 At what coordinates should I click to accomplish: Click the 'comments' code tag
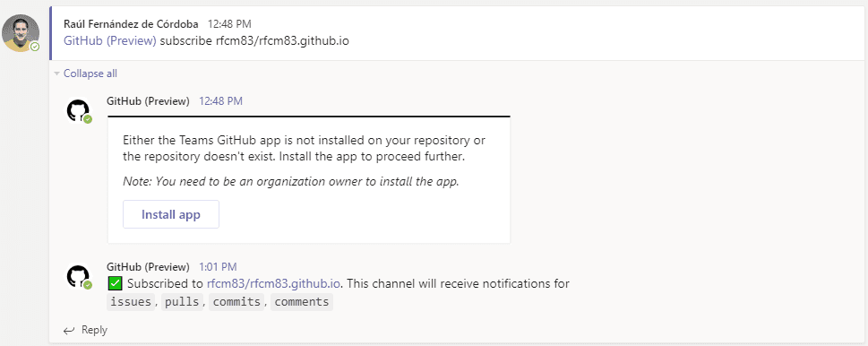point(302,302)
